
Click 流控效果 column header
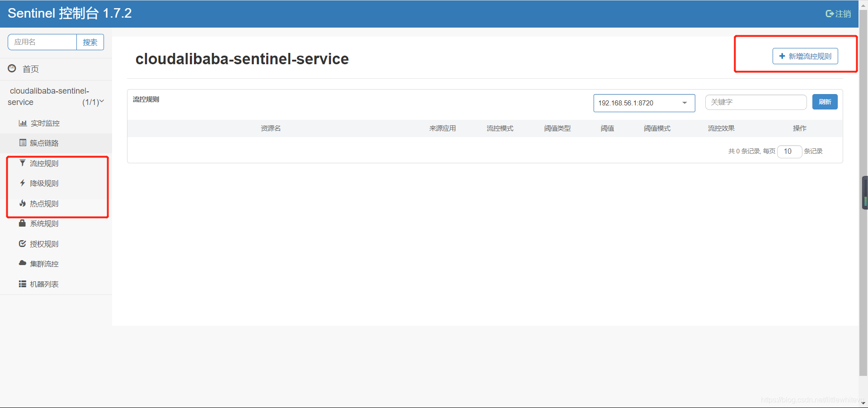pos(721,128)
